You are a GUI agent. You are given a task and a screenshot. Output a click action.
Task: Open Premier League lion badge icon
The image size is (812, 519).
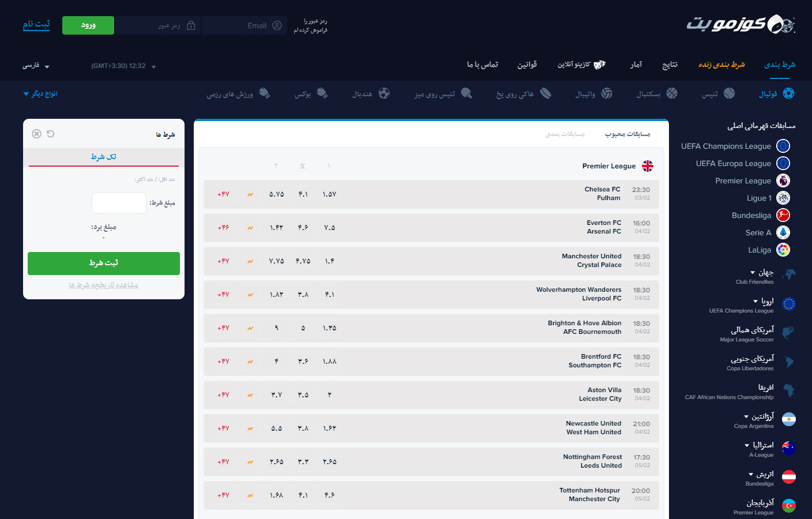783,180
